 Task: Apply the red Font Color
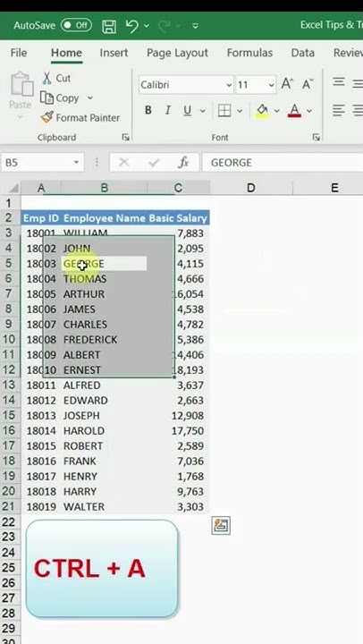[294, 111]
